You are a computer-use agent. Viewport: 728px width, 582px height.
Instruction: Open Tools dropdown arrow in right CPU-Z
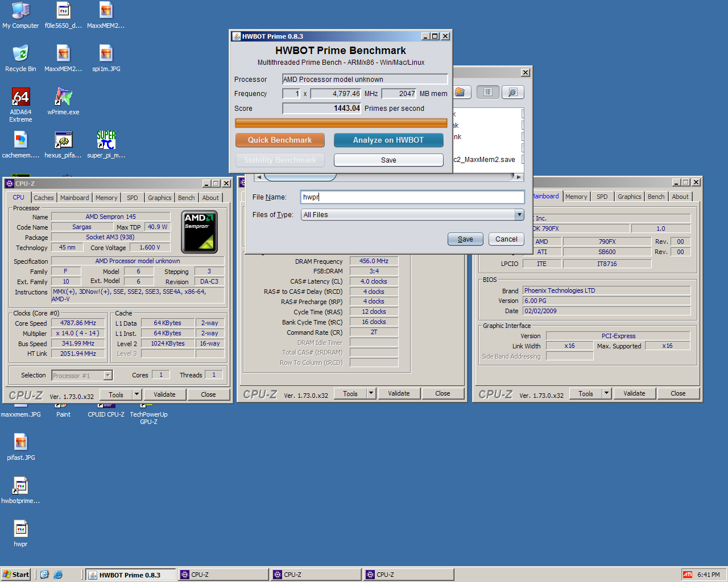click(606, 393)
